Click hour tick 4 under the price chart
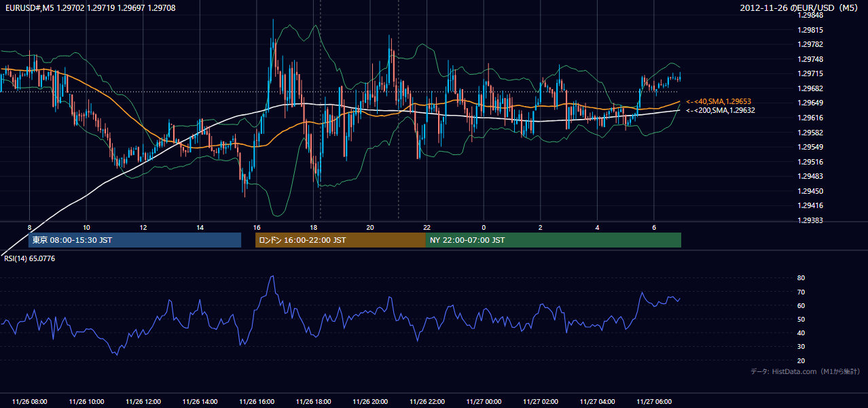 597,227
